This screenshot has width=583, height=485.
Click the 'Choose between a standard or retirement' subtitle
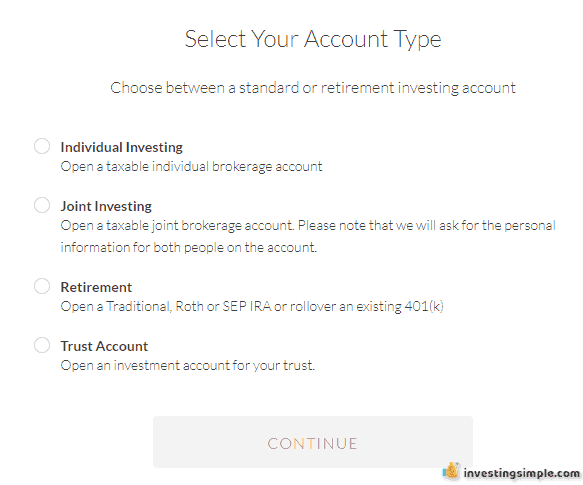click(313, 88)
